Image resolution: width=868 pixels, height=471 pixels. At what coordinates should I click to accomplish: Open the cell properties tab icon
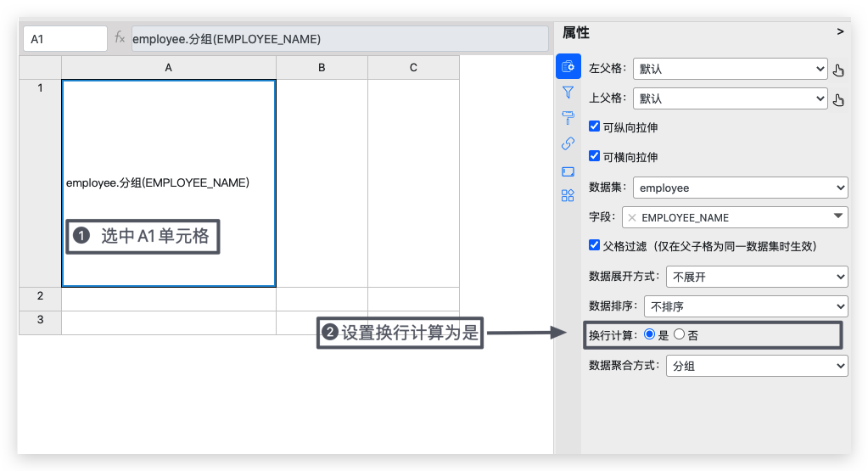point(568,66)
